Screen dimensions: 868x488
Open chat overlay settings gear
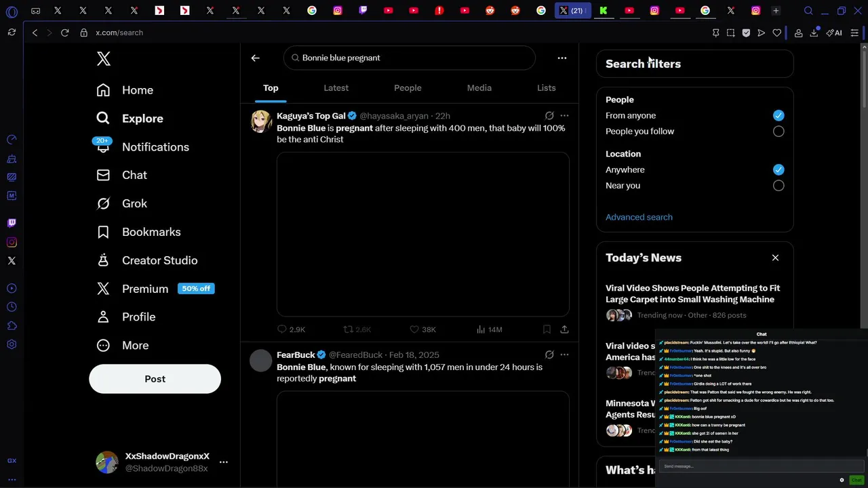click(842, 480)
